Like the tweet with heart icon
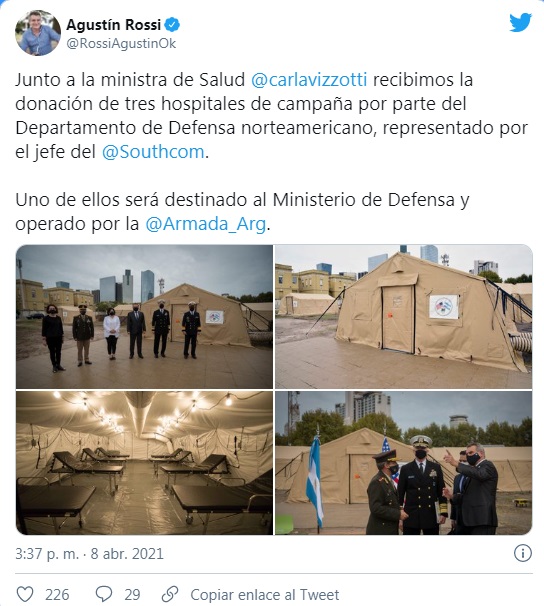The width and height of the screenshot is (544, 606). [25, 594]
